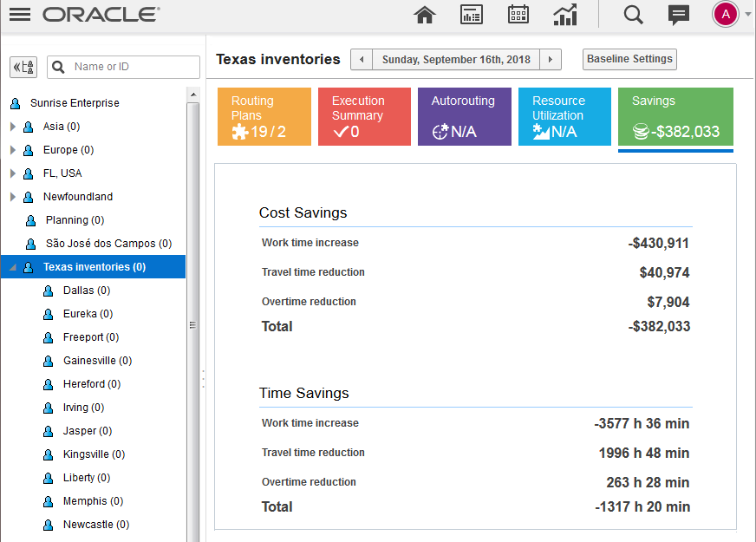Advance to the next day arrow
756x542 pixels.
pos(550,60)
